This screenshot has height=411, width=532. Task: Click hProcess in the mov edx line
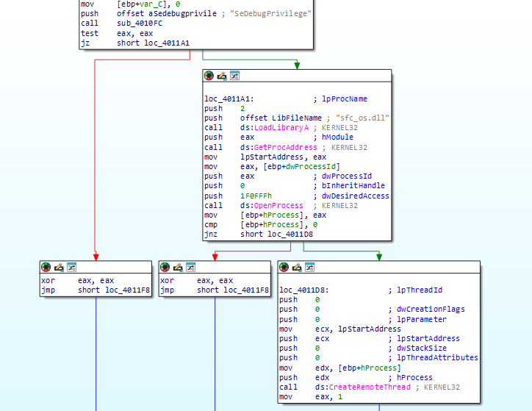(378, 368)
